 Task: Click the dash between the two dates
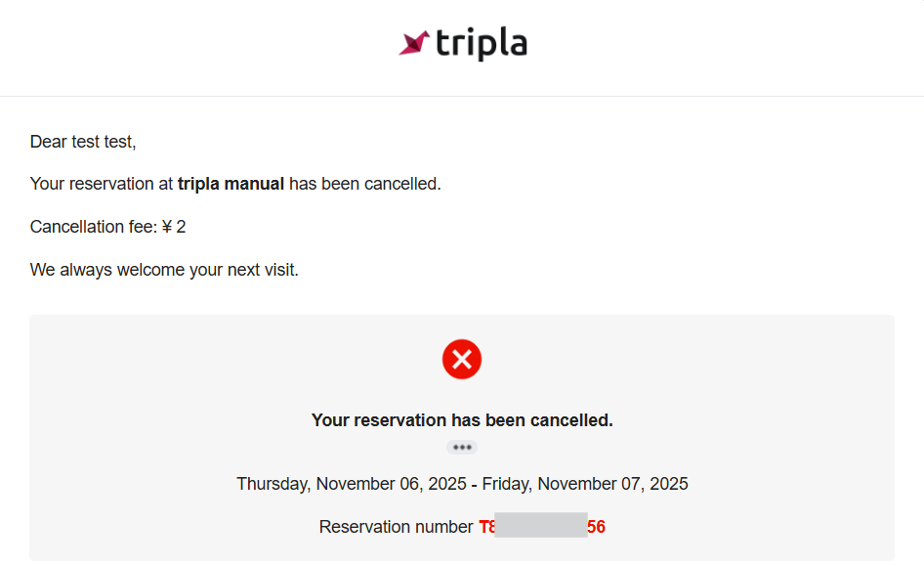(475, 484)
